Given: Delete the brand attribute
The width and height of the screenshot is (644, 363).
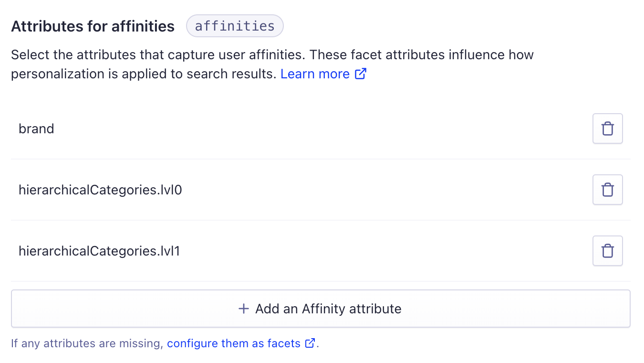Looking at the screenshot, I should pos(607,128).
